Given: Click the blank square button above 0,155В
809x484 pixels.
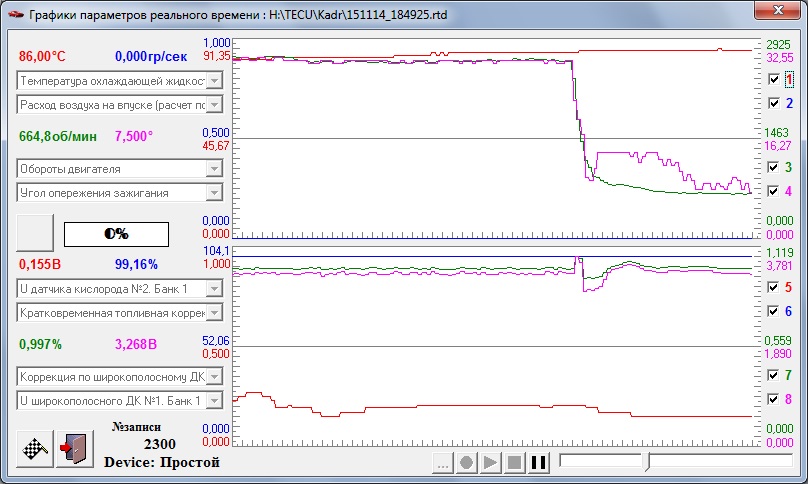Looking at the screenshot, I should click(36, 233).
